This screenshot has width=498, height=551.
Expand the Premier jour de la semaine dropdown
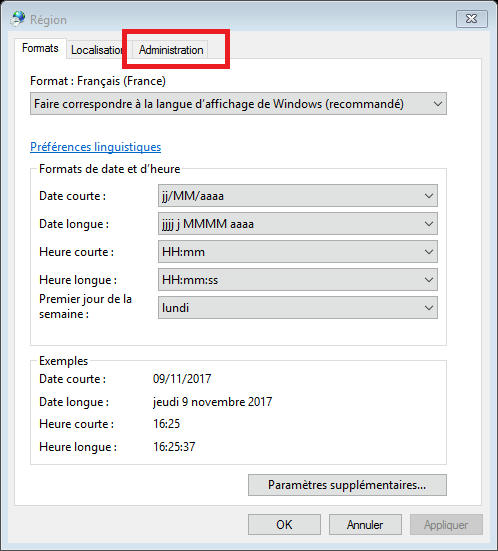tap(298, 308)
